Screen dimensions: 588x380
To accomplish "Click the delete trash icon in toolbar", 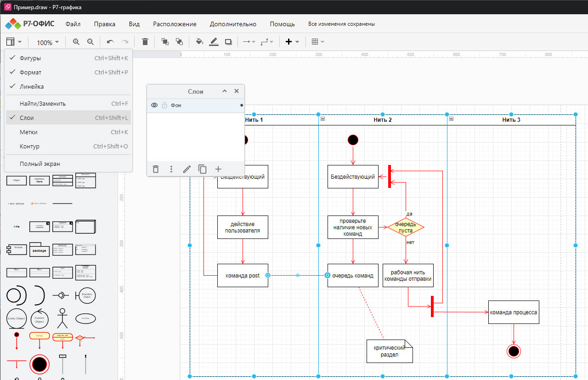I will pos(145,42).
